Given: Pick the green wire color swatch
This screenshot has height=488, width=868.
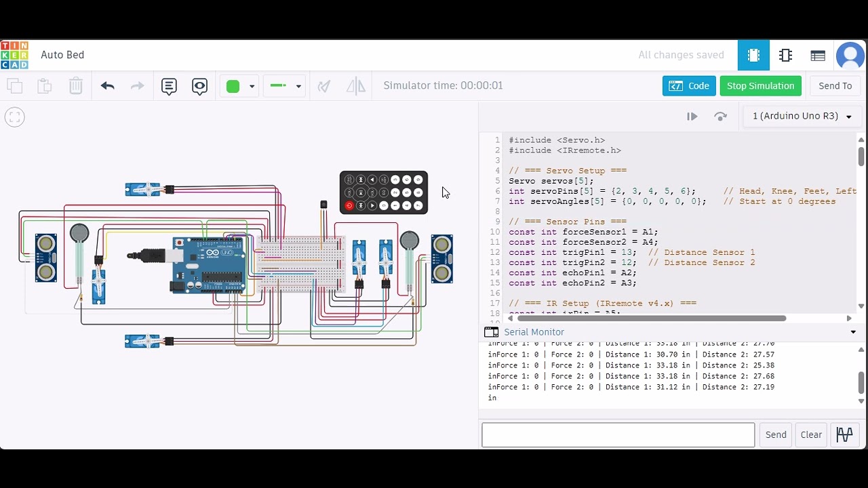Looking at the screenshot, I should (233, 86).
